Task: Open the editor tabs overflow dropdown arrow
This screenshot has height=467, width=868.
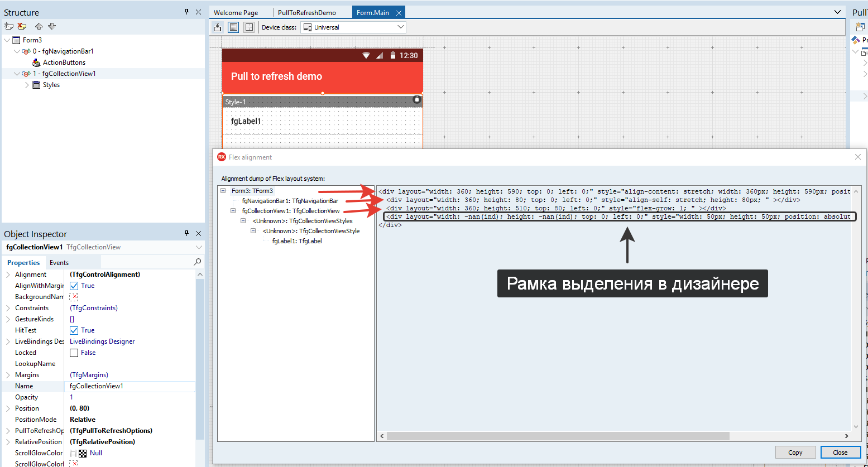Action: click(837, 12)
